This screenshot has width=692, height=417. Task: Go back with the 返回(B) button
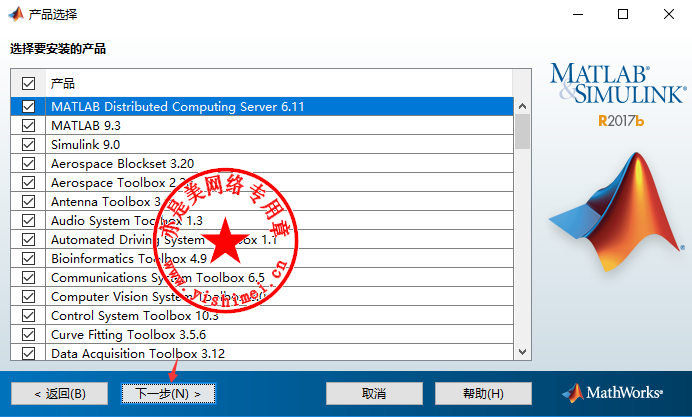60,393
